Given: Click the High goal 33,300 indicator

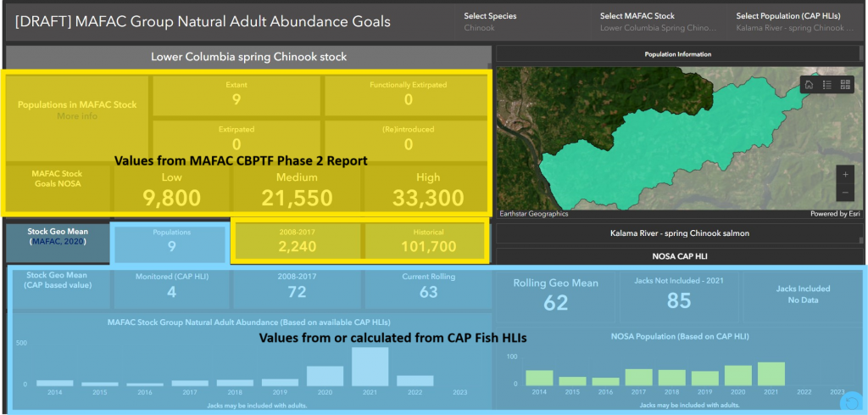Looking at the screenshot, I should 428,190.
